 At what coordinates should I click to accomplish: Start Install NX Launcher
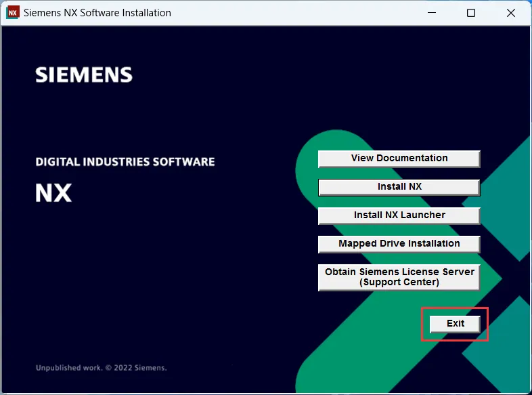click(x=399, y=215)
